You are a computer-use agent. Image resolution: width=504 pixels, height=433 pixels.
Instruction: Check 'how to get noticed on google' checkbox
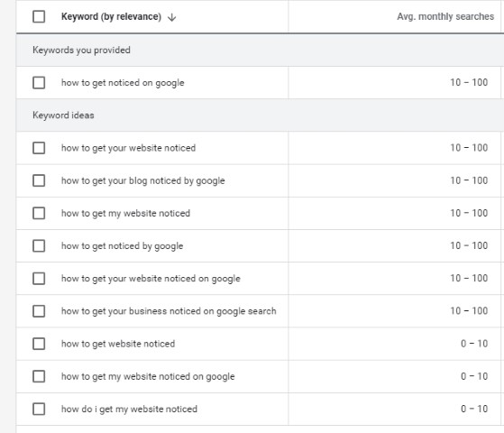click(x=39, y=83)
